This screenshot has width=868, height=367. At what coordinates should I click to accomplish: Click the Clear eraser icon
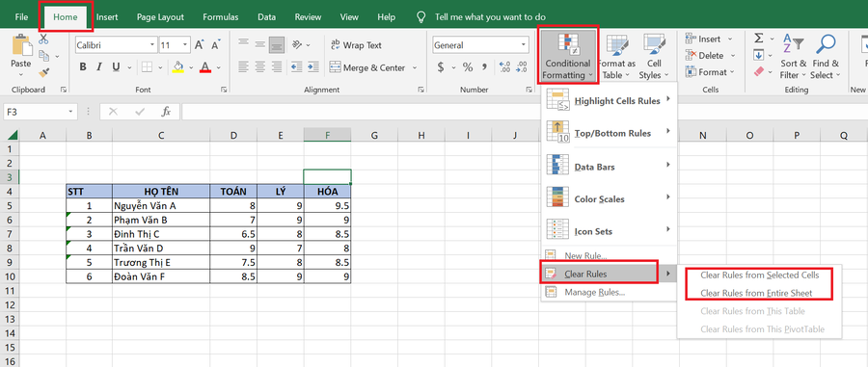pos(758,72)
